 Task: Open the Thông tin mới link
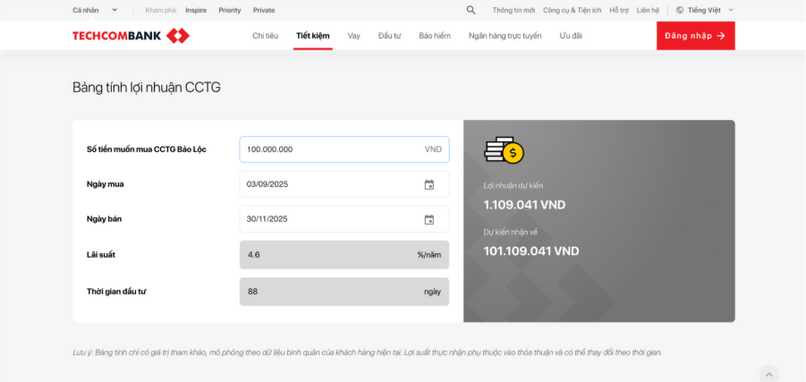(514, 10)
